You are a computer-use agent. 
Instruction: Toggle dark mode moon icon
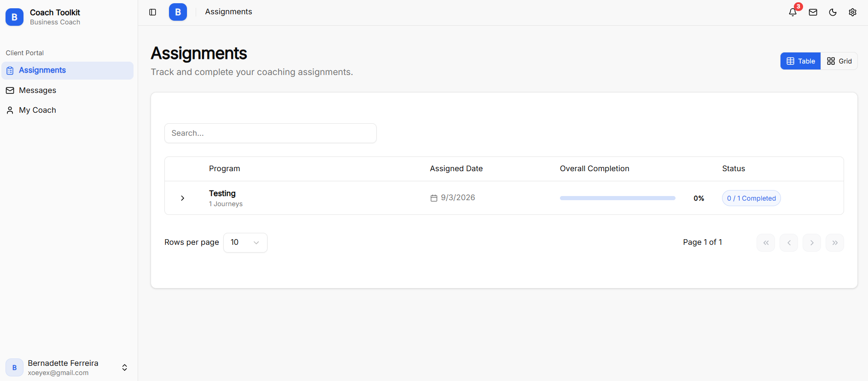833,12
